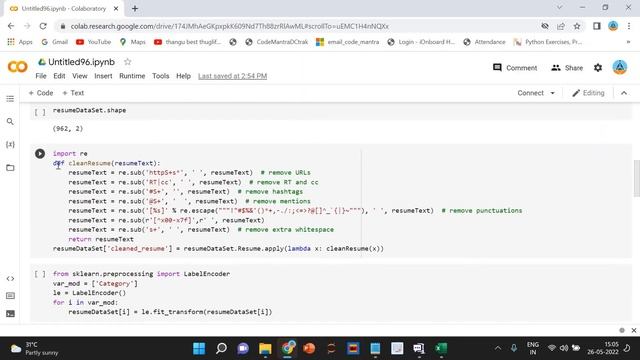This screenshot has height=360, width=640.
Task: Open File Explorer from the taskbar
Action: 265,349
